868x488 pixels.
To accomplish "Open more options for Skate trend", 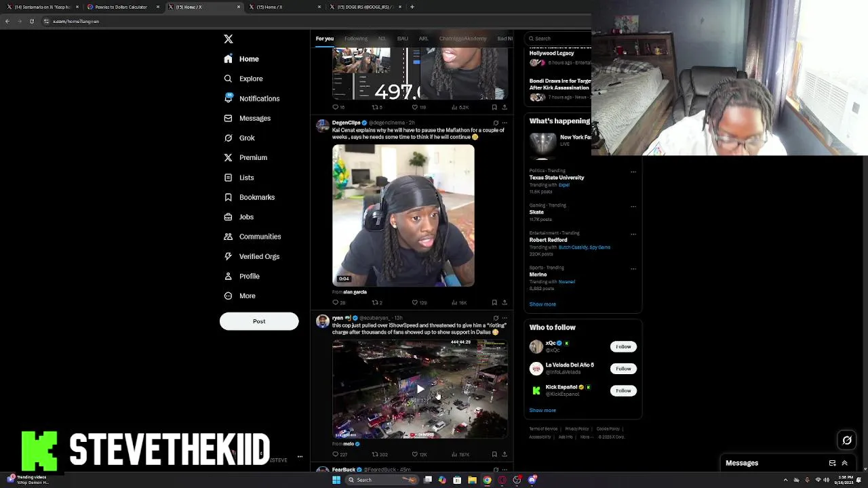I will click(633, 206).
